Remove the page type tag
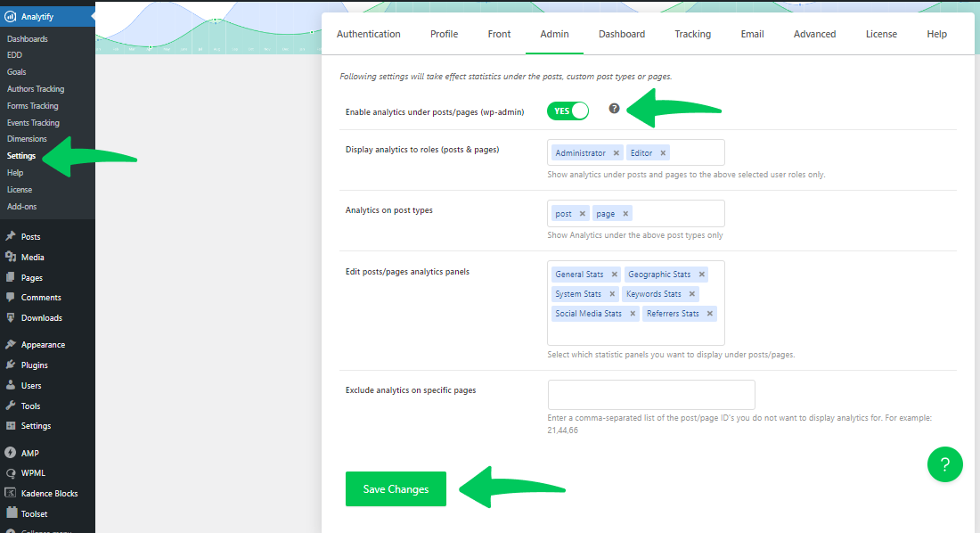980x533 pixels. point(625,213)
